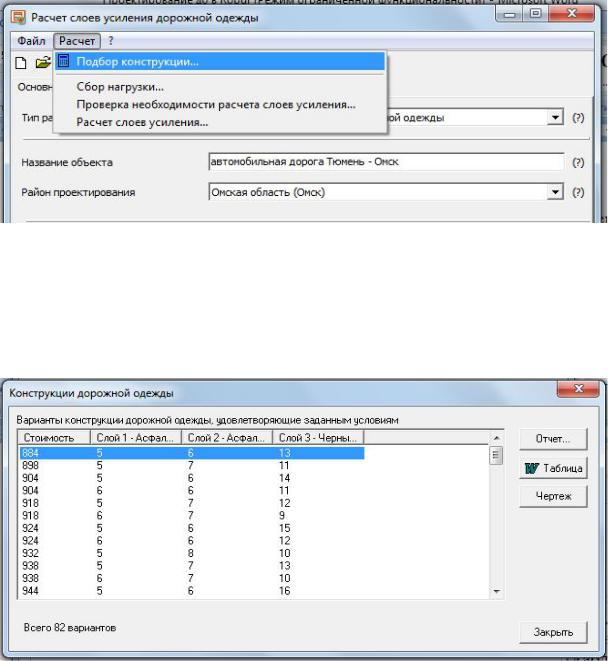Select the 904 row with layer 3 value 11
The width and height of the screenshot is (608, 661).
tap(192, 491)
